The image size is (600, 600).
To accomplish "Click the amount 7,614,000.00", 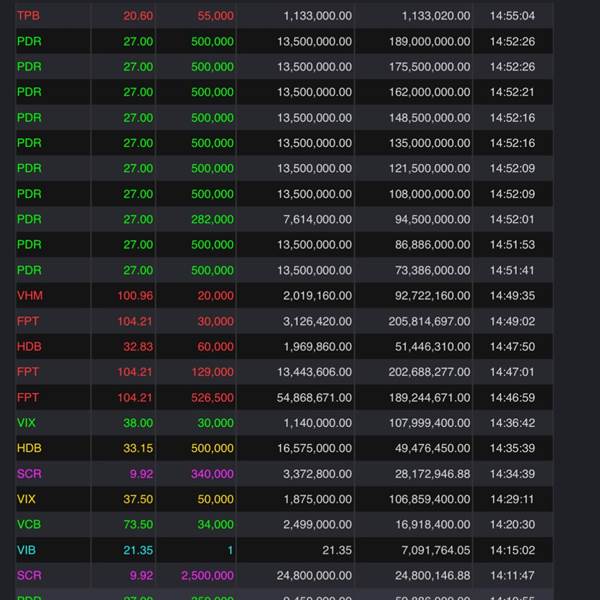I will coord(318,219).
